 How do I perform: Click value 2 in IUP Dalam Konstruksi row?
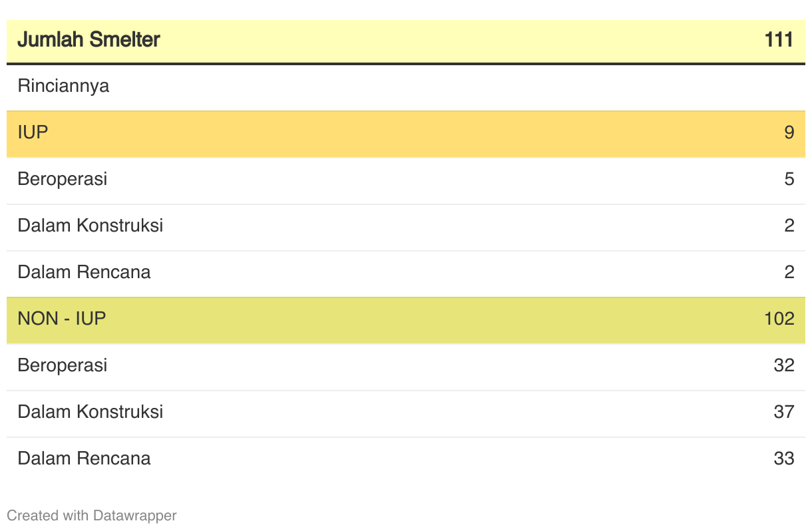point(789,226)
